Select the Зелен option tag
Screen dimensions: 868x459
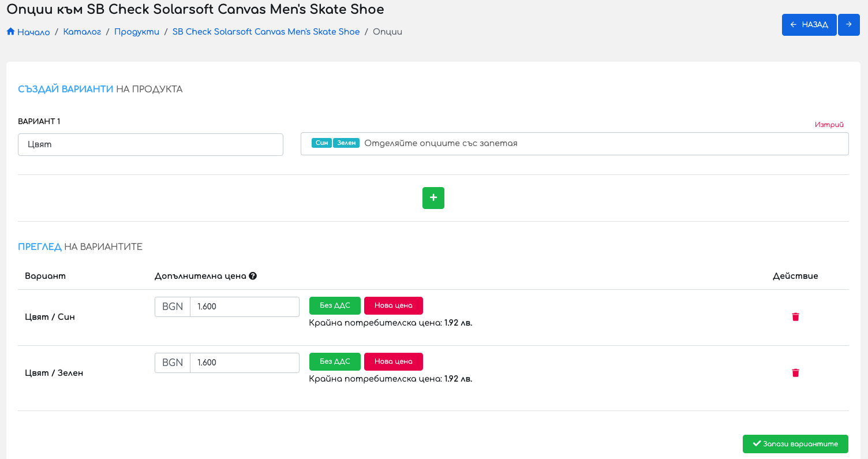(346, 143)
